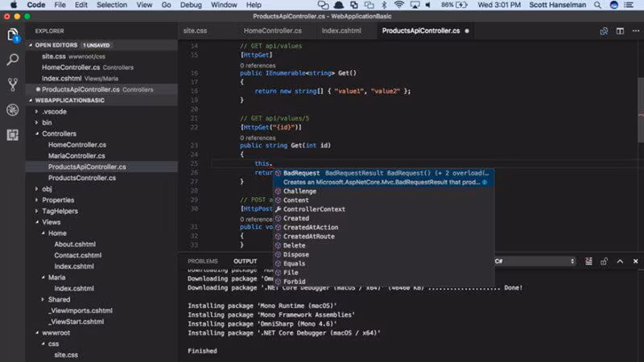644x362 pixels.
Task: Show more info for BadRequest suggestion
Action: 485,183
